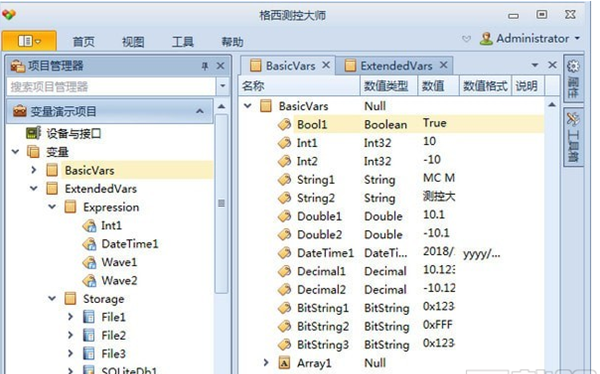Collapse the 变量演示项目 project header
600x374 pixels.
[200, 111]
